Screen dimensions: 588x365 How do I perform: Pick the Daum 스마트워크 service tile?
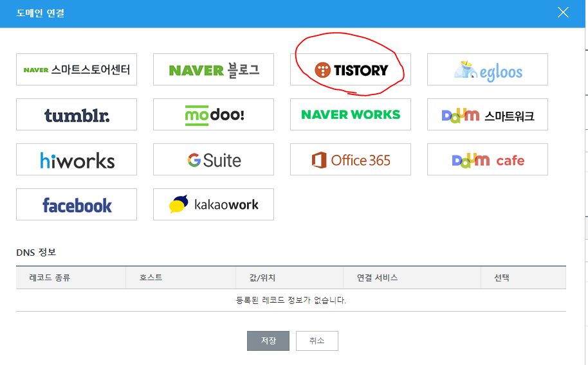tap(488, 114)
